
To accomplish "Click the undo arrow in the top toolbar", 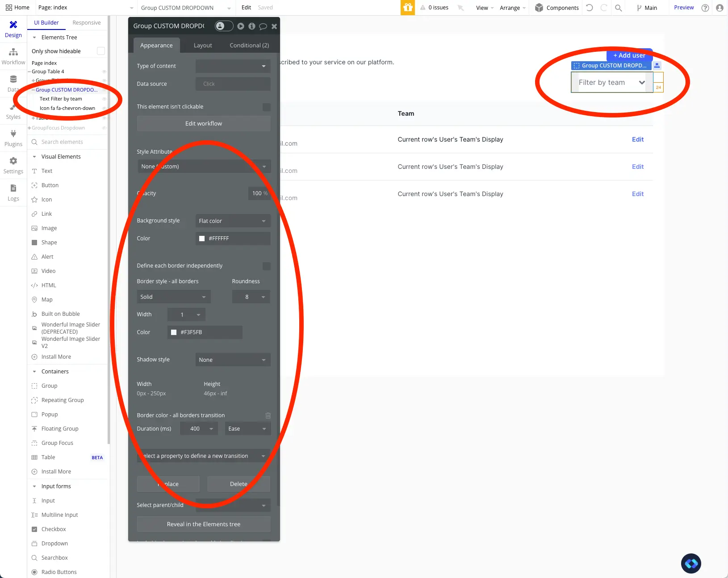I will 590,8.
